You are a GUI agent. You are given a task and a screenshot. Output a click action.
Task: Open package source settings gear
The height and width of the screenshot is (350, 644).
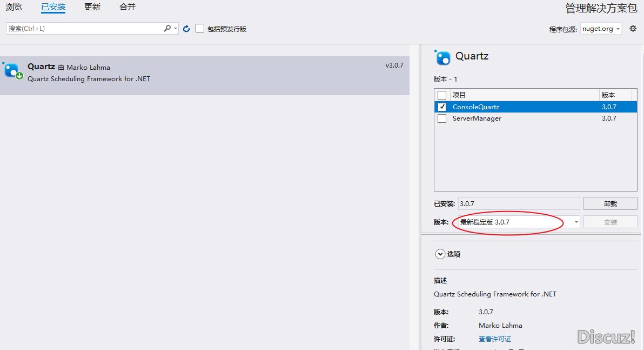point(633,28)
